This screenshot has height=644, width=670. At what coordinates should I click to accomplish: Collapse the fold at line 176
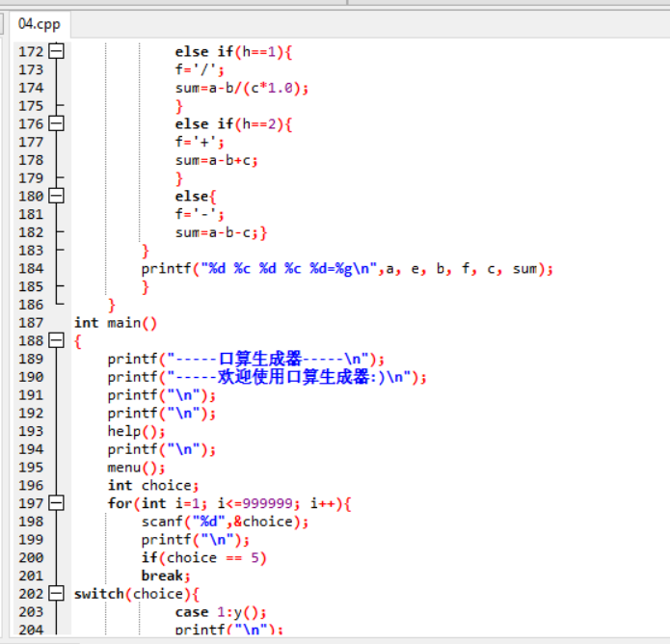[x=56, y=123]
